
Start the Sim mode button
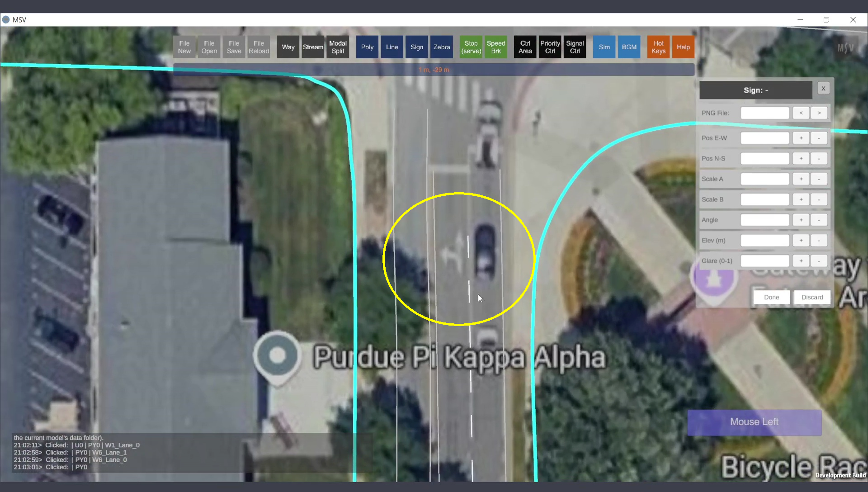click(x=604, y=47)
